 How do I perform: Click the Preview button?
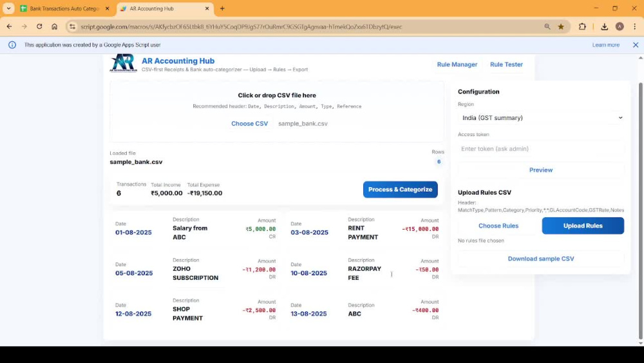(x=540, y=170)
